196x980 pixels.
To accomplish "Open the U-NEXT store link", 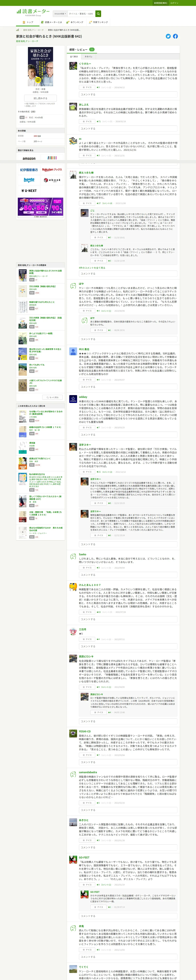I will [x=29, y=190].
